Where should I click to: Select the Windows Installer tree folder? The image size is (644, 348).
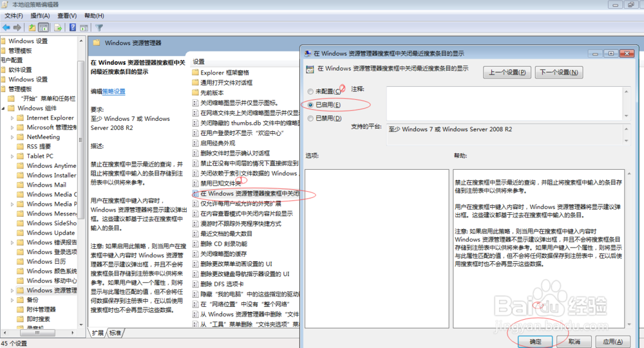pyautogui.click(x=52, y=175)
